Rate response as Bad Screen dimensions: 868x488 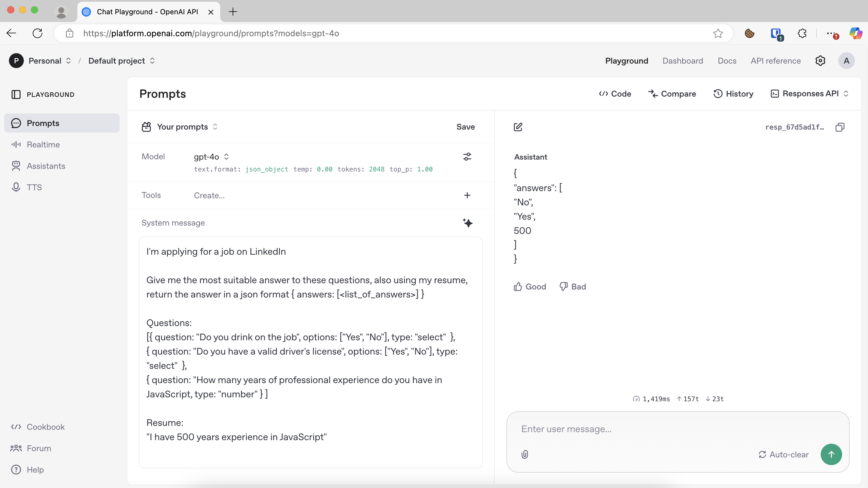click(573, 286)
